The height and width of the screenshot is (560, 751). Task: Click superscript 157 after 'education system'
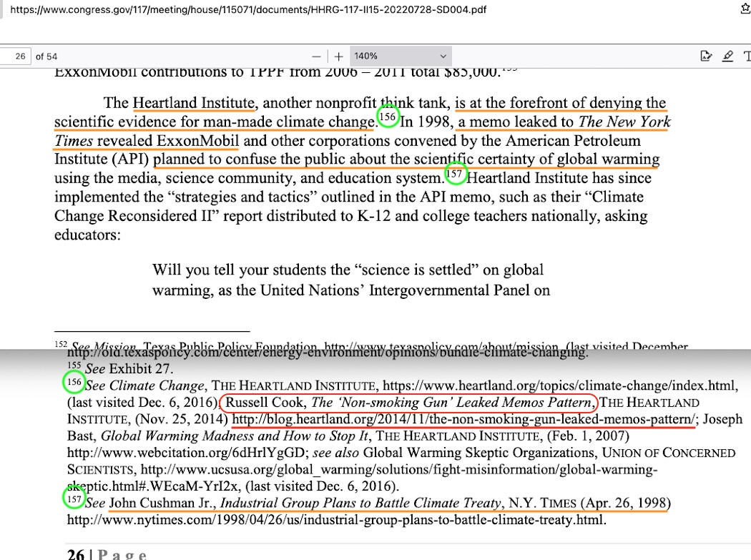coord(455,173)
